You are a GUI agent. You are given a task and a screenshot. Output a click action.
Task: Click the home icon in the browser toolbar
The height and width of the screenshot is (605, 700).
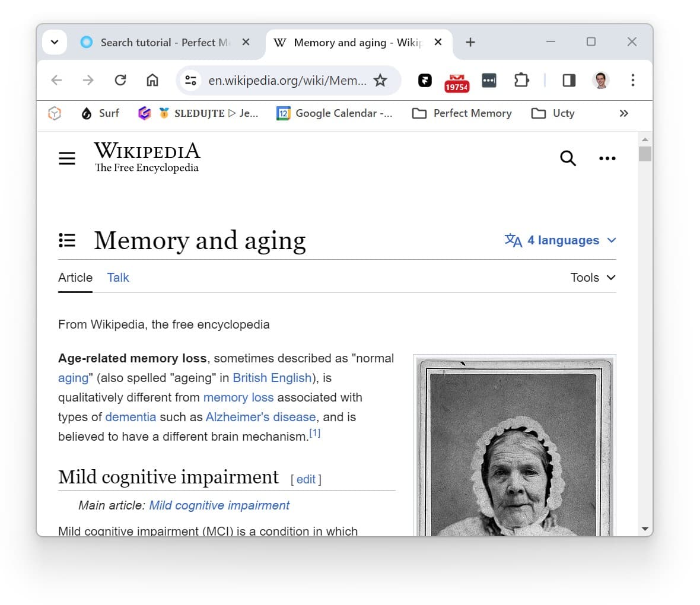(152, 80)
